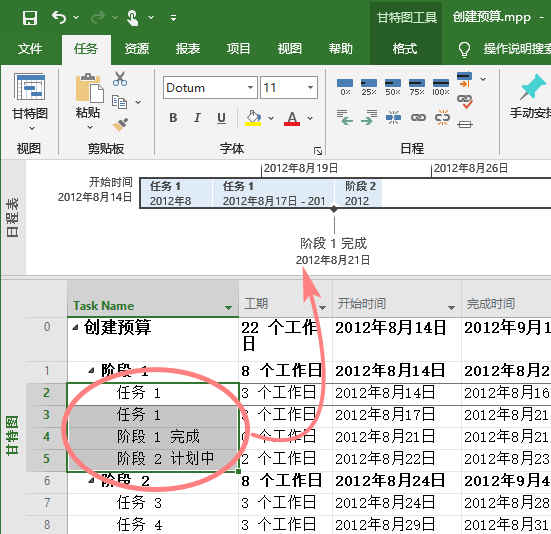Viewport: 551px width, 534px height.
Task: Switch to the 报表 tab
Action: pos(188,48)
